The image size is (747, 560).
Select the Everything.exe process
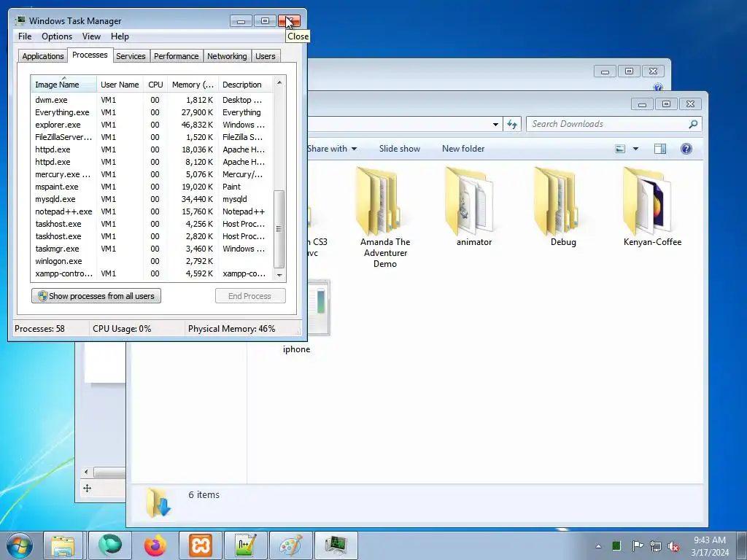(x=152, y=112)
